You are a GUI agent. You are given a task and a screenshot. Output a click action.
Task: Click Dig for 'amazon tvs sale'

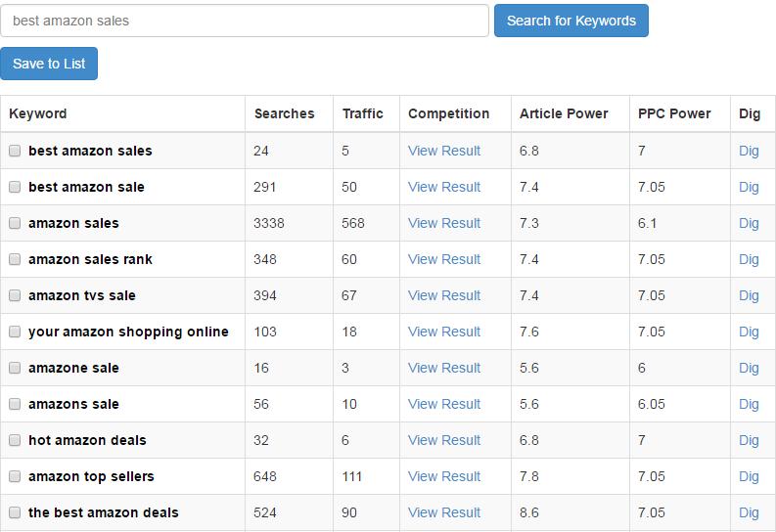(x=749, y=295)
